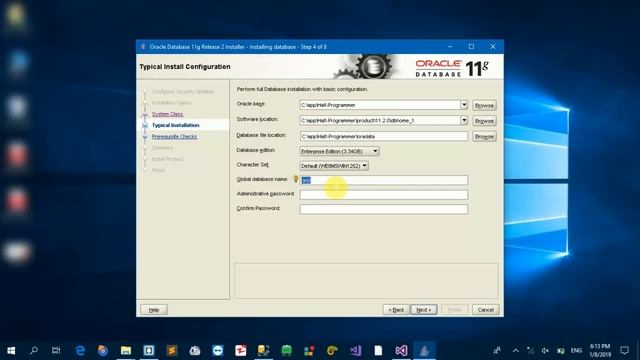The image size is (640, 360).
Task: Open TeamViewer from the taskbar
Action: click(218, 350)
